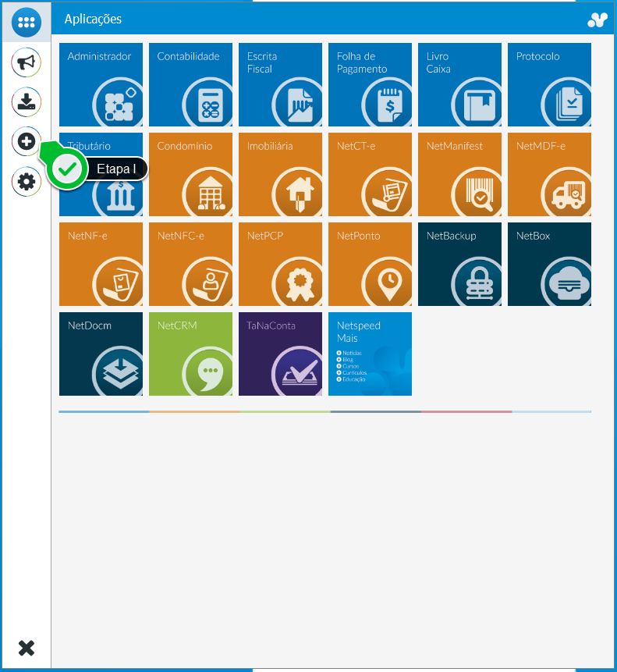The image size is (617, 672).
Task: Open the NetPonto clock pin tile
Action: [370, 264]
